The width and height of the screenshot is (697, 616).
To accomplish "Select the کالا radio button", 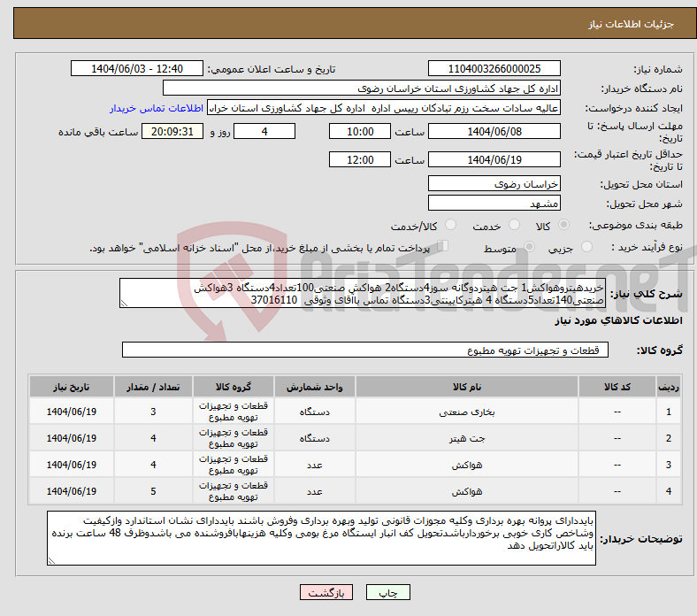I will point(563,225).
